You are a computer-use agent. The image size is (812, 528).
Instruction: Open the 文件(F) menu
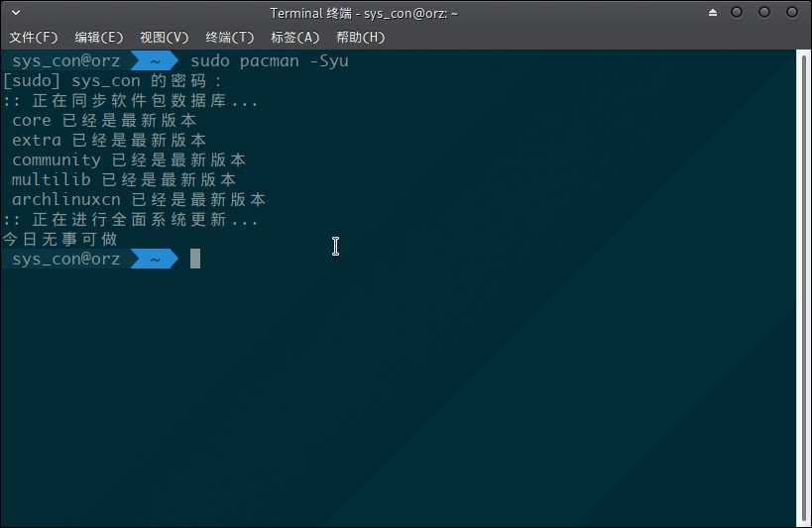[34, 38]
